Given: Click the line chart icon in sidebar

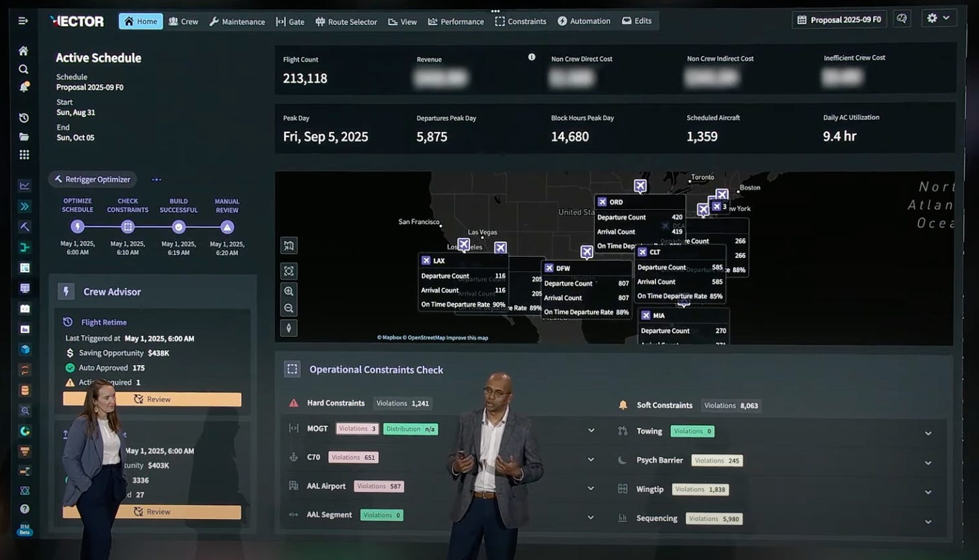Looking at the screenshot, I should (25, 186).
